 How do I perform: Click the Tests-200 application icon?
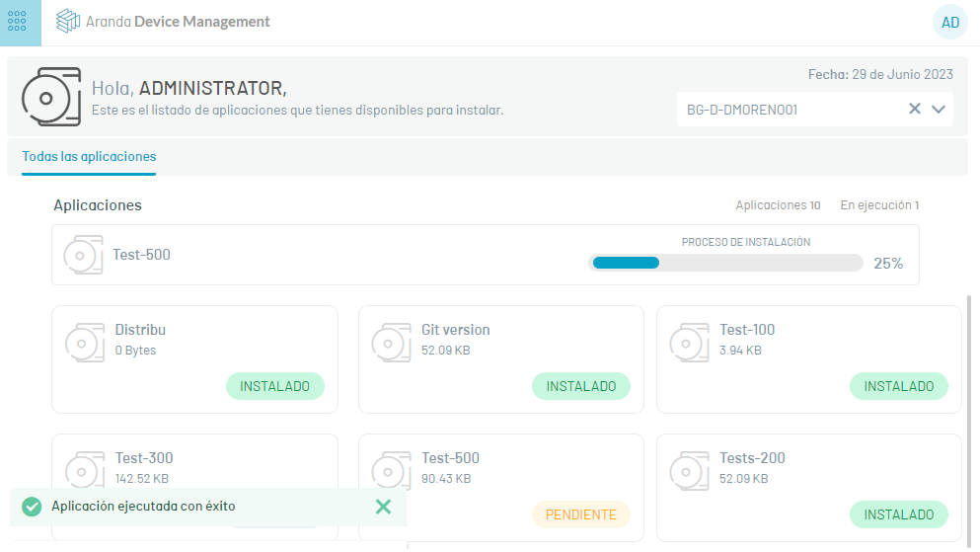pos(690,471)
